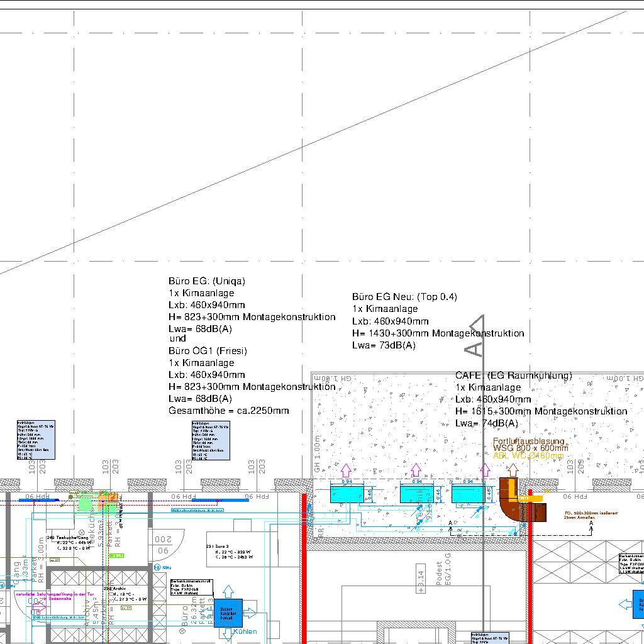Select 'H= 1430+300mm Montagekonstruktion' text line

(438, 333)
